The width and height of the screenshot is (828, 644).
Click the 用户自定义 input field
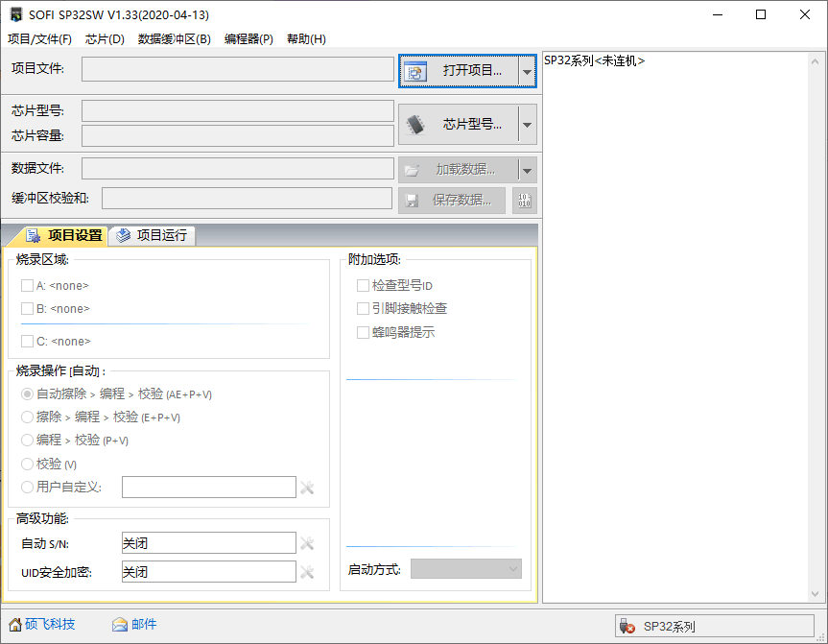pyautogui.click(x=208, y=487)
